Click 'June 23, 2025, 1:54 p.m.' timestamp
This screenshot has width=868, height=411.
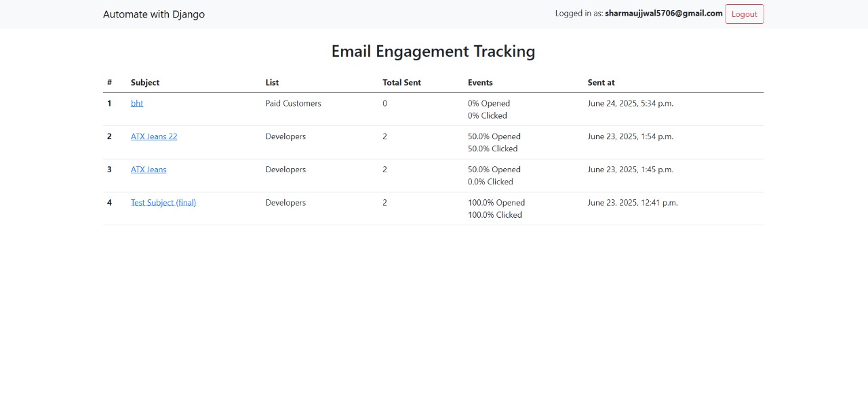click(631, 136)
